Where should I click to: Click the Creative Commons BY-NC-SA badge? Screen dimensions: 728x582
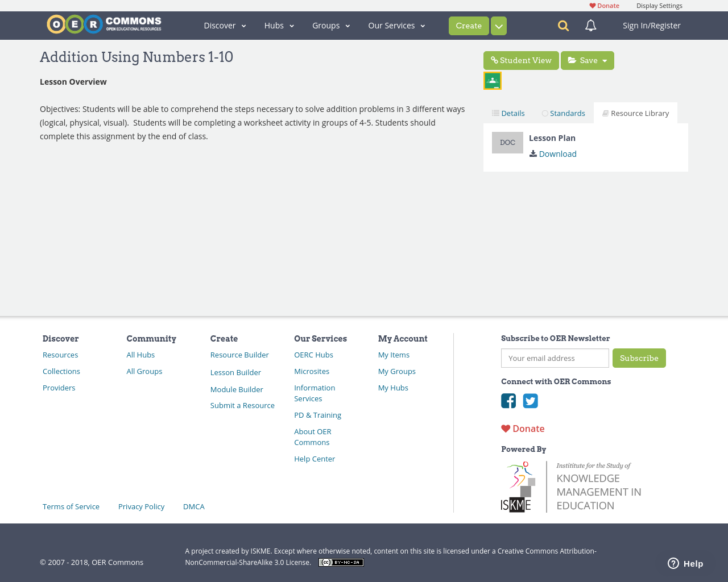[341, 563]
